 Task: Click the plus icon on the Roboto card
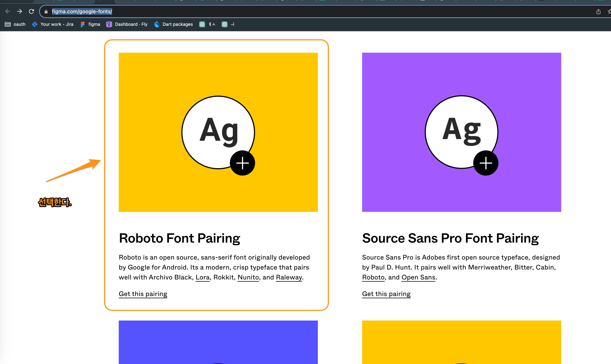click(242, 163)
